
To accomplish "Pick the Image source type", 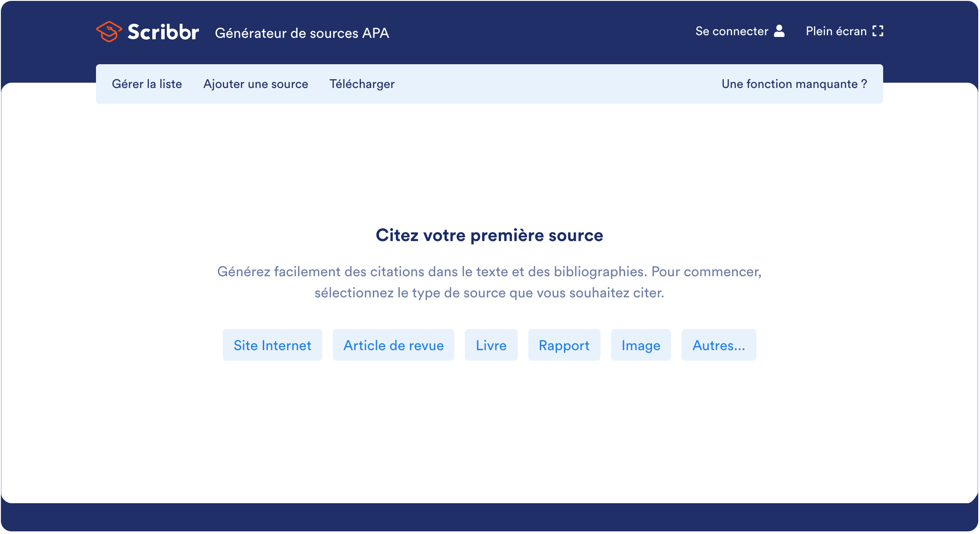I will [641, 345].
